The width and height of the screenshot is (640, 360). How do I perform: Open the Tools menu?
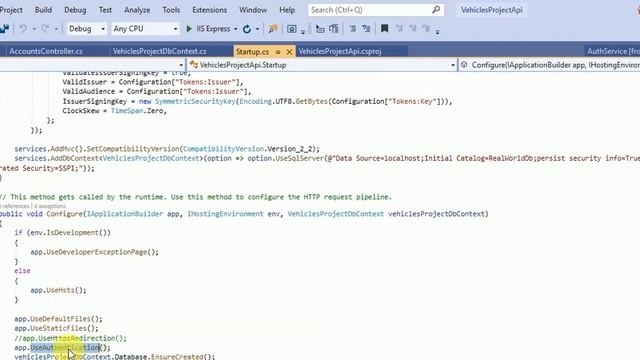tap(171, 10)
